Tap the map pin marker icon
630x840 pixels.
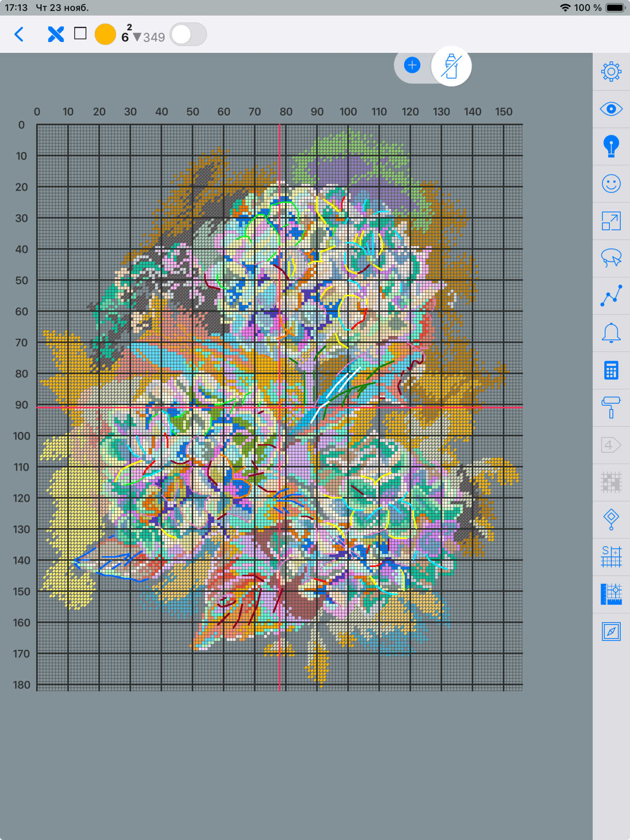click(611, 519)
